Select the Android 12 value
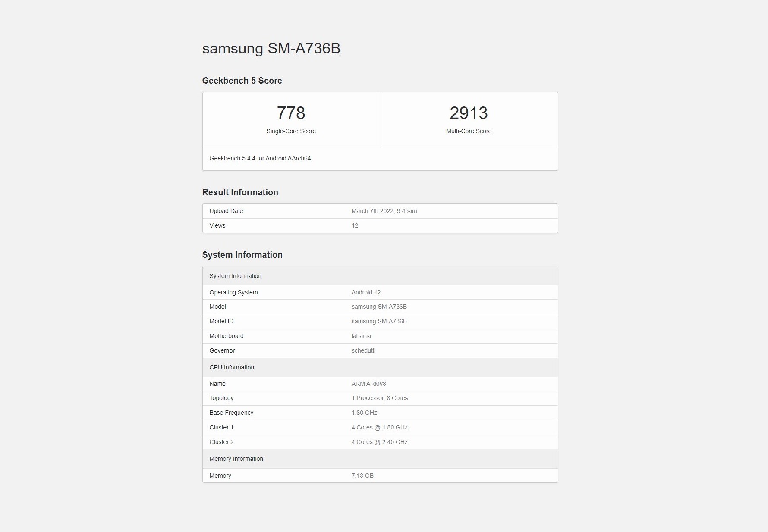The height and width of the screenshot is (532, 768). pyautogui.click(x=366, y=292)
